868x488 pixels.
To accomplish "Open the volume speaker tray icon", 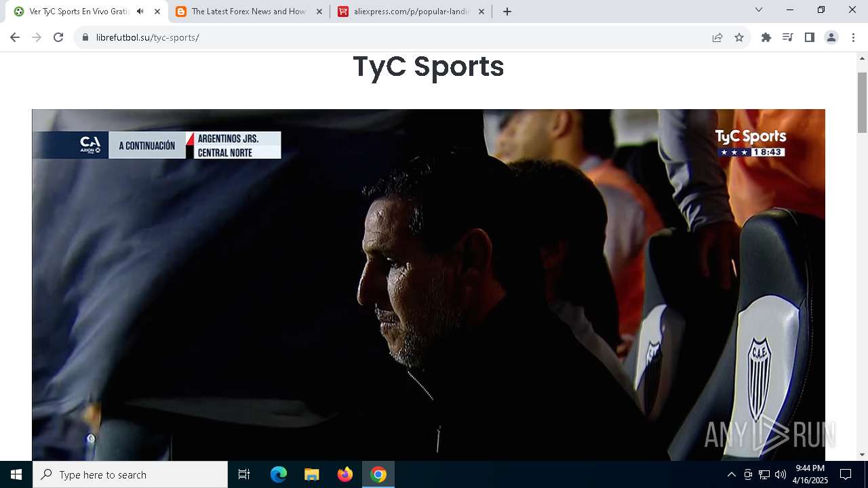I will pos(781,474).
